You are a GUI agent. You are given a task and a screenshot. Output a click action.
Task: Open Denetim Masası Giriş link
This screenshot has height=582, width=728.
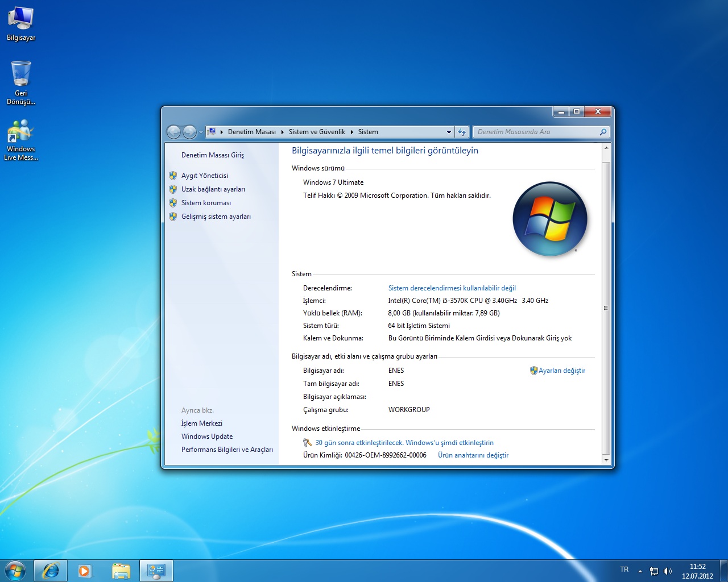click(213, 155)
